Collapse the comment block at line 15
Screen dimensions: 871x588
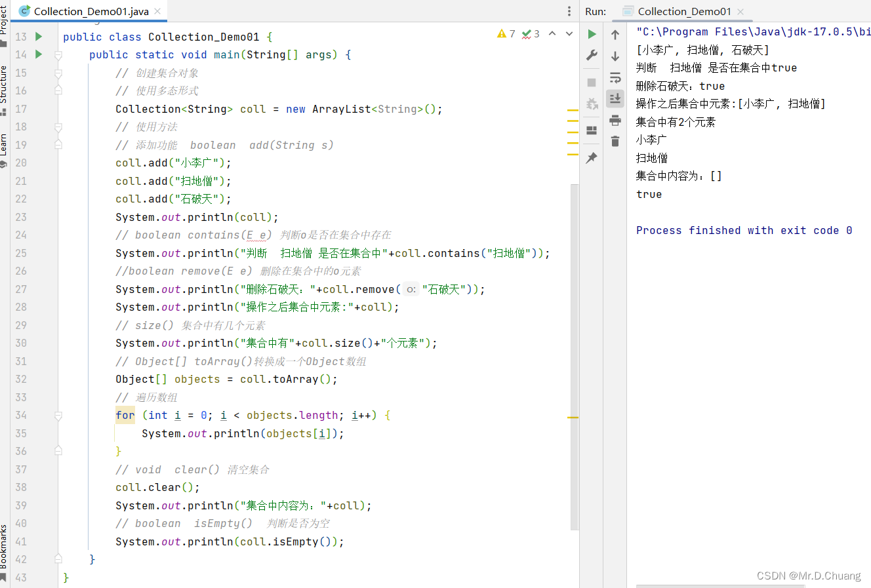[58, 73]
